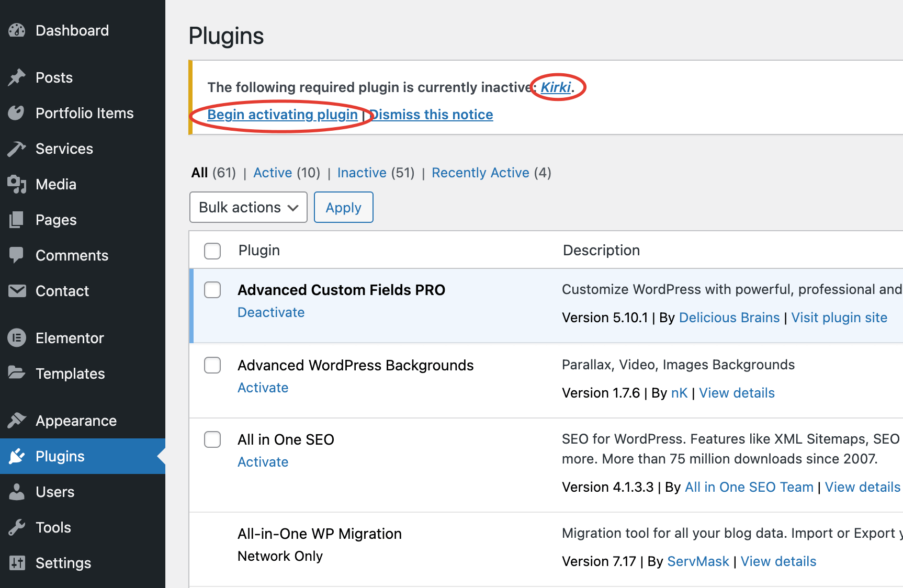Check the Advanced Custom Fields PRO checkbox
The height and width of the screenshot is (588, 903).
pyautogui.click(x=212, y=290)
